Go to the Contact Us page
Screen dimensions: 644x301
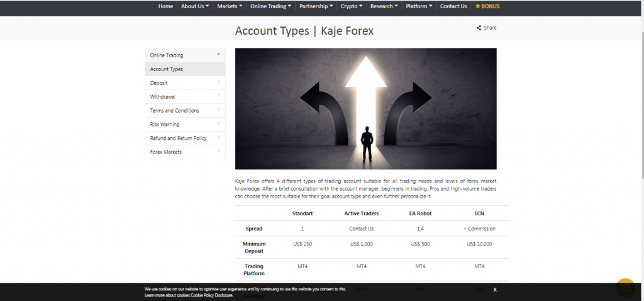click(453, 6)
